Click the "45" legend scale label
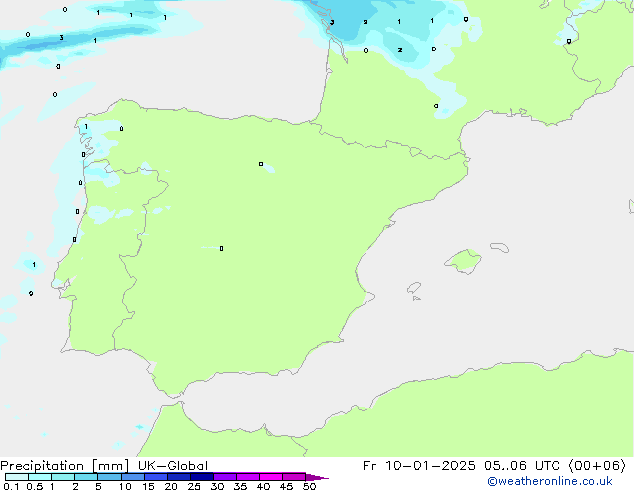 286,486
